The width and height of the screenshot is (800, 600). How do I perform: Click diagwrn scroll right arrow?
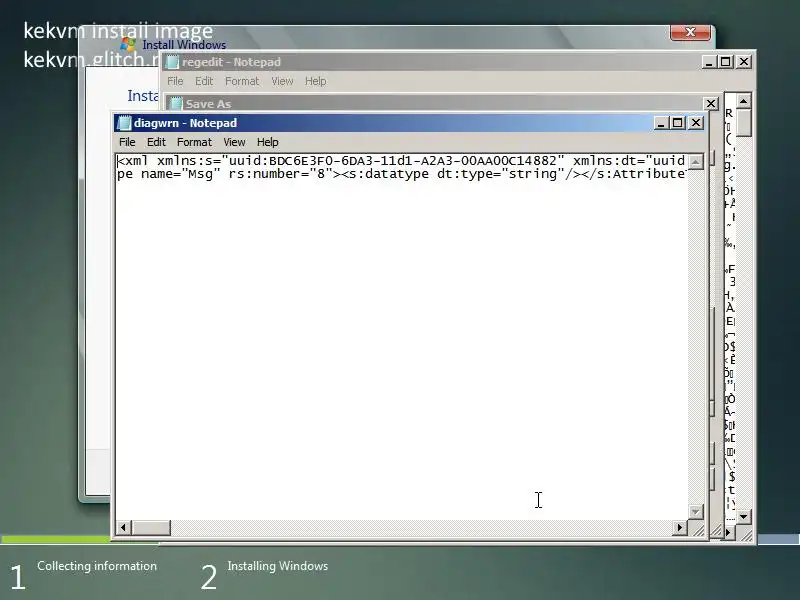pos(679,528)
